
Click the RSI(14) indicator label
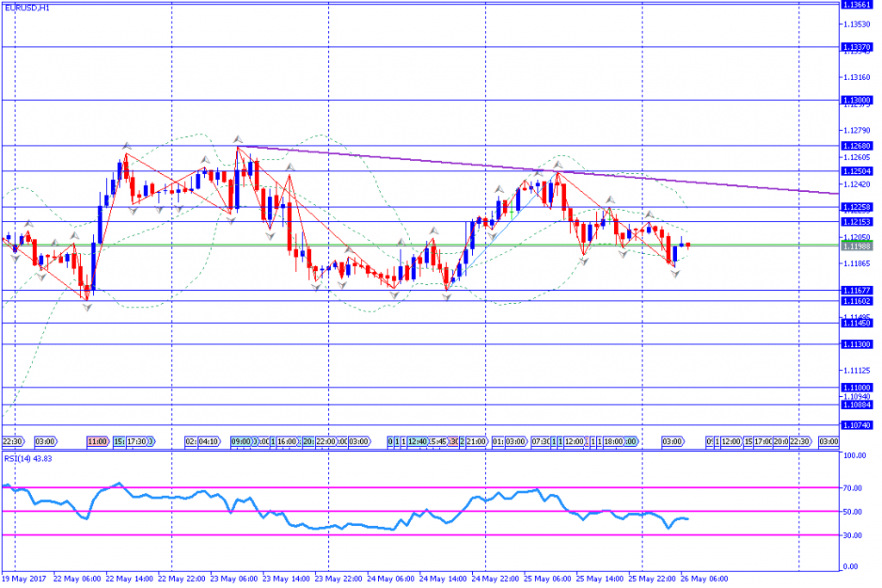(24, 459)
